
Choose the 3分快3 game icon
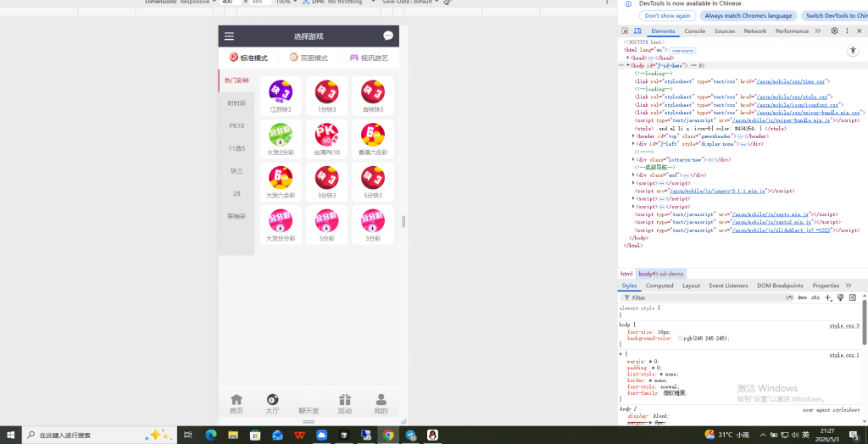pos(326,177)
